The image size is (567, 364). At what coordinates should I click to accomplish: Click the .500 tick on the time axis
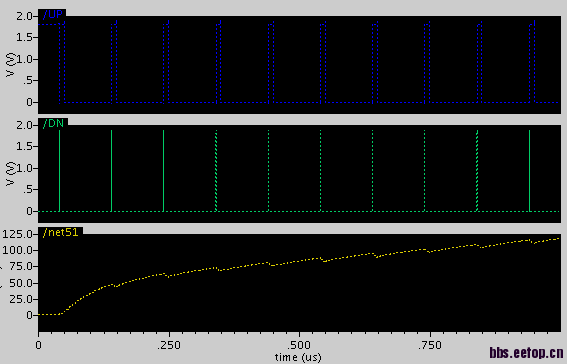(299, 346)
